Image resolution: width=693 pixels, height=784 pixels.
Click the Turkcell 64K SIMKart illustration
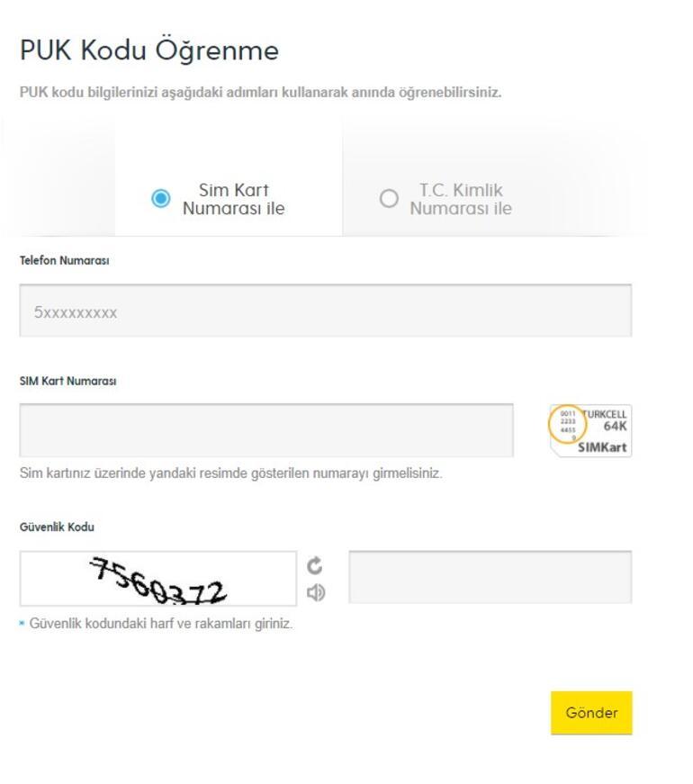coord(591,425)
